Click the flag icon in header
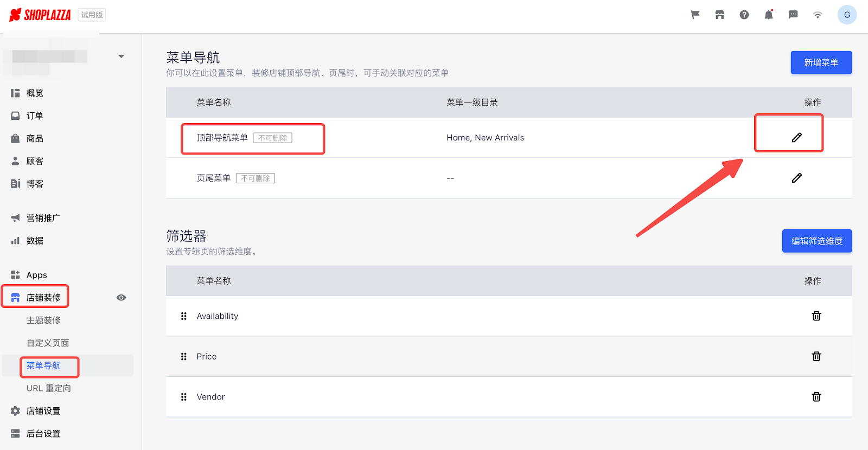 [695, 15]
